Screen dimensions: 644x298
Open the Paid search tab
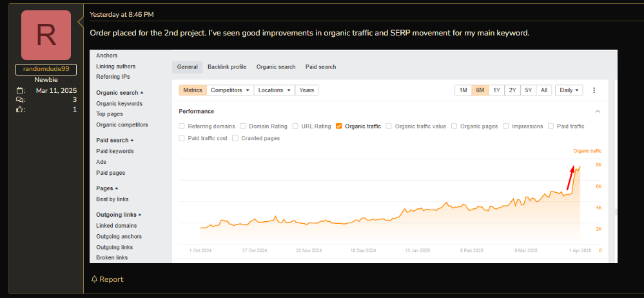321,67
